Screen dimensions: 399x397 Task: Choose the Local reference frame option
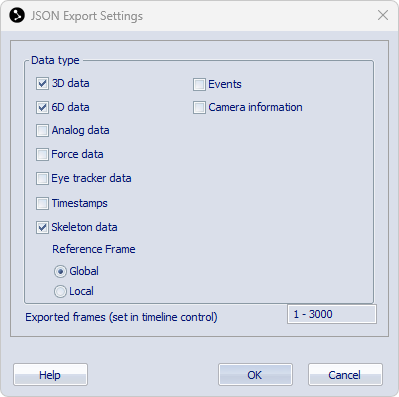[x=60, y=292]
